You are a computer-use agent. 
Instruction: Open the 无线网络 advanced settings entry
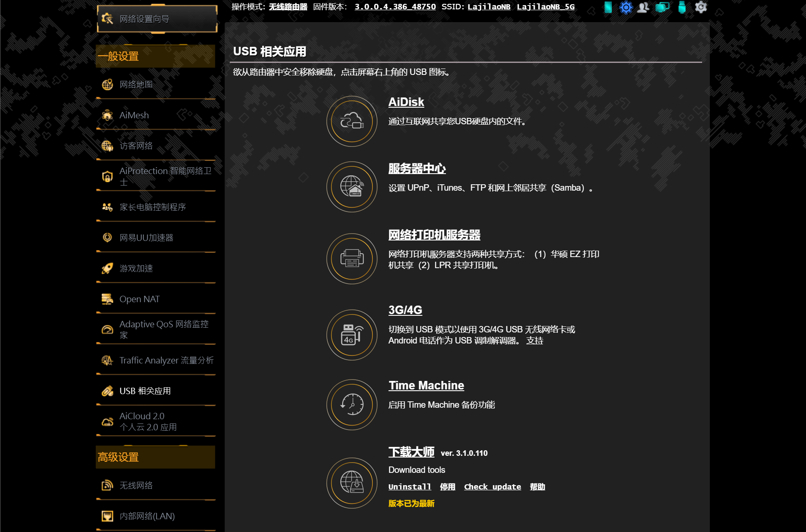click(x=136, y=485)
